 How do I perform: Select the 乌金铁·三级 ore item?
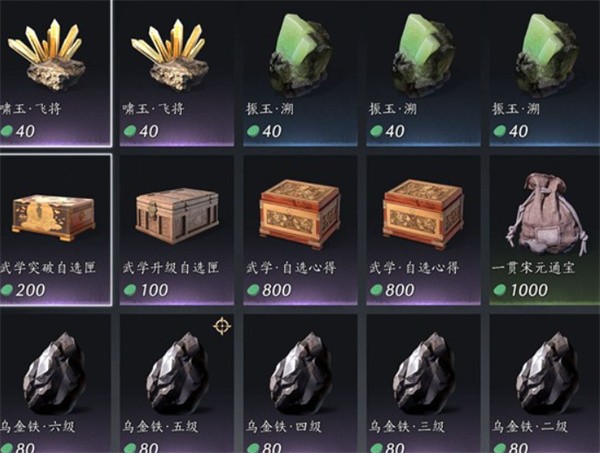(x=424, y=384)
